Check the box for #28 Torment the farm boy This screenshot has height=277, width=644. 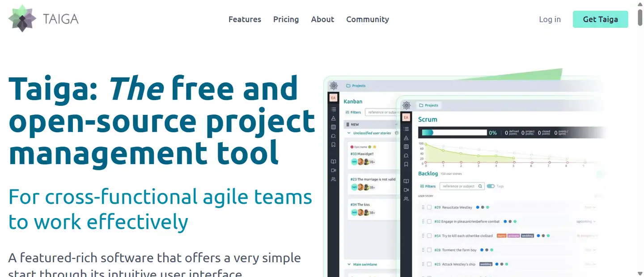429,250
